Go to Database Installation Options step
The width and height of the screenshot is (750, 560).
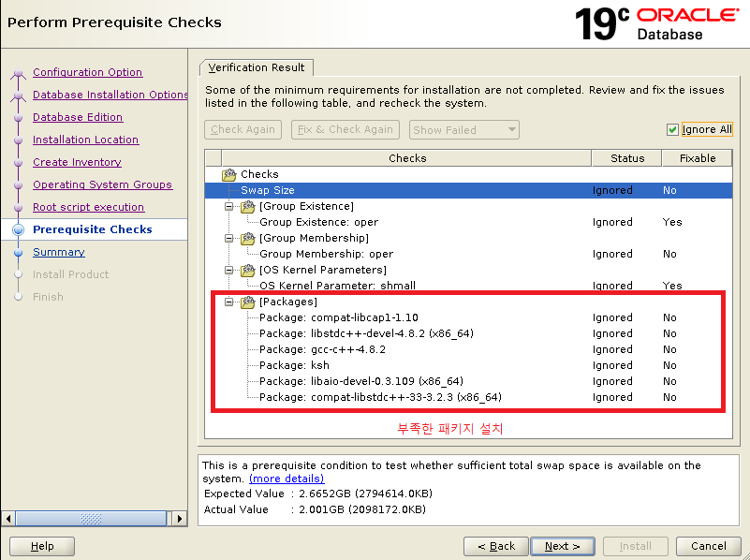pos(110,95)
